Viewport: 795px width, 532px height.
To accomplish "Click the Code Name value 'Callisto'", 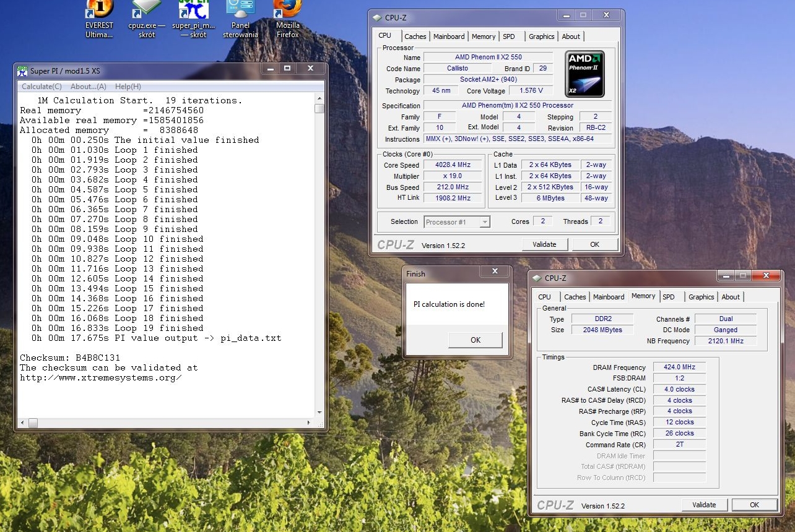I will 458,68.
